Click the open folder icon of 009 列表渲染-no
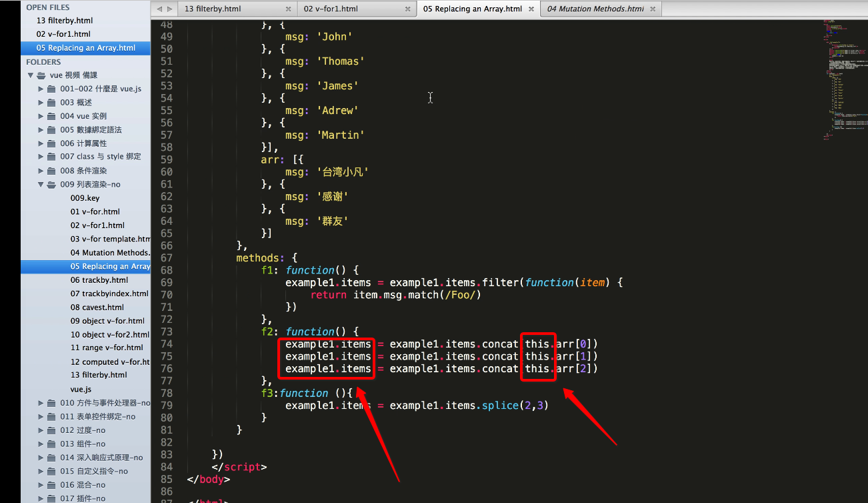Image resolution: width=868 pixels, height=503 pixels. [51, 184]
